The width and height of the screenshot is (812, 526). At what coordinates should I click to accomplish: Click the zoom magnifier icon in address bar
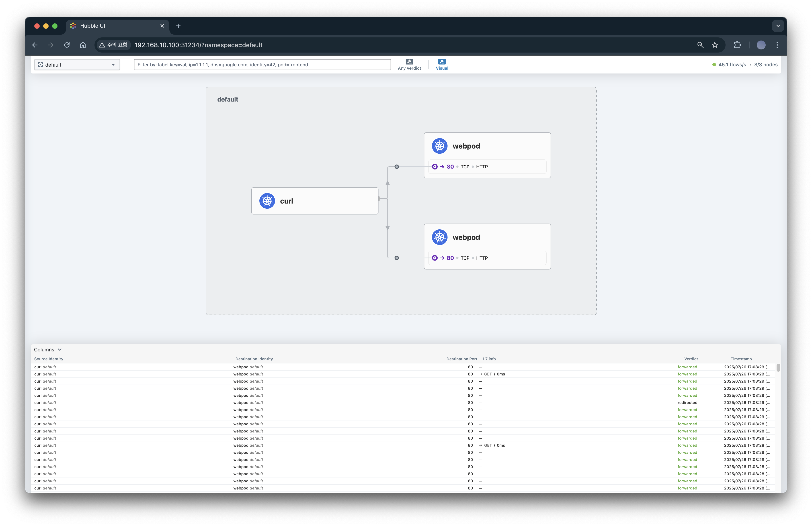[x=700, y=45]
